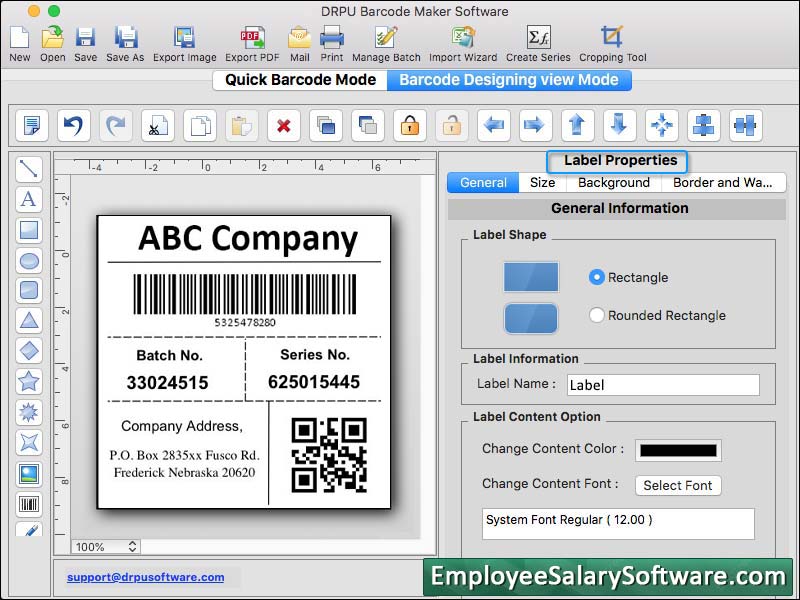Select the barcode drawing tool in sidebar
The image size is (800, 600).
[28, 502]
